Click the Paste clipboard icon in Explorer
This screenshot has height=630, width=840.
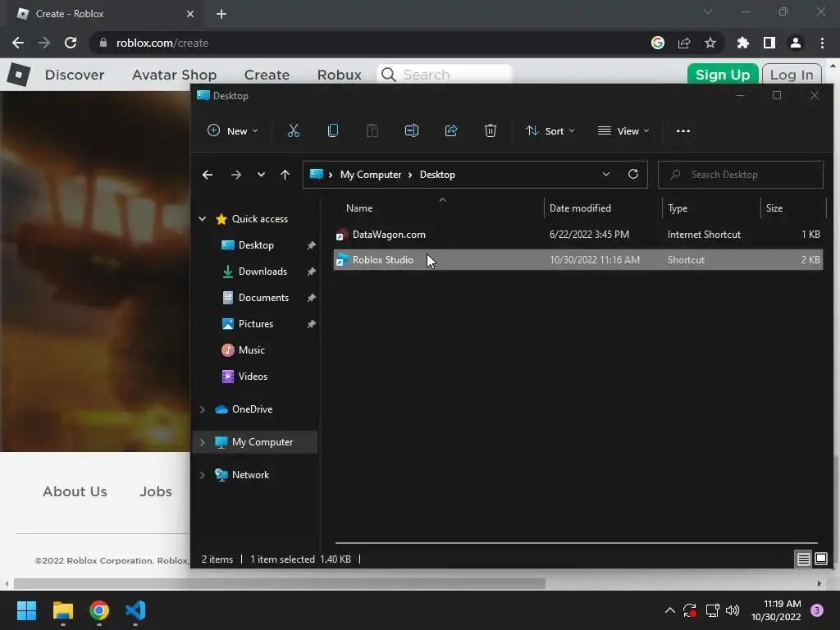point(372,130)
